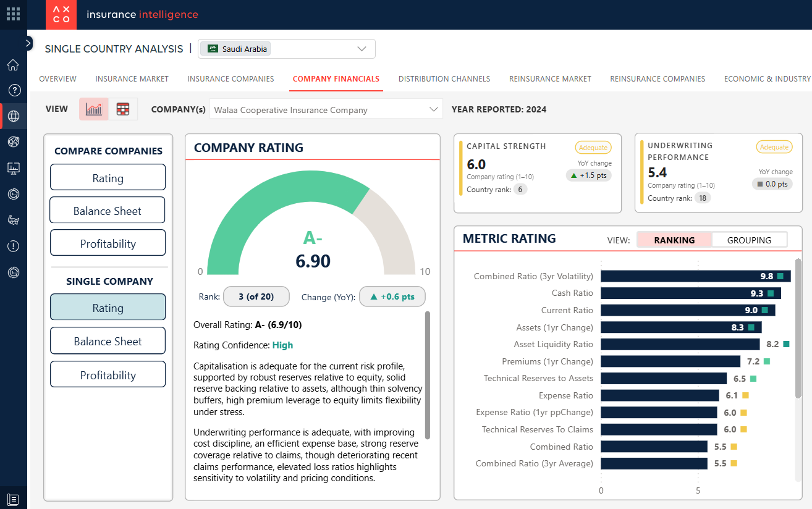Click the Capital Strength 6.0 score
Viewport: 812px width, 509px height.
(x=476, y=164)
